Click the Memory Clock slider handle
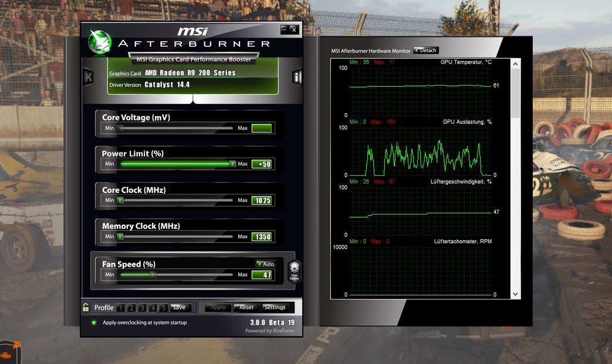Viewport: 612px width, 364px height. point(121,236)
